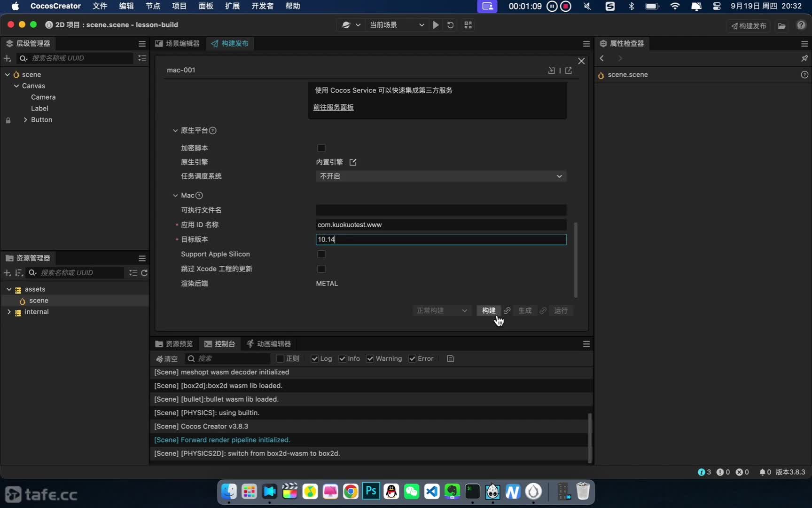This screenshot has width=812, height=508.
Task: Close the mac-001 build panel
Action: coord(581,61)
